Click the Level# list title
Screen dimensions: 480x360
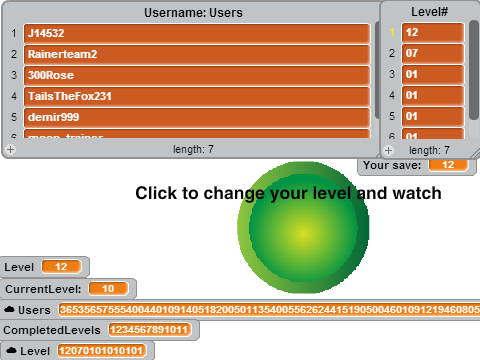click(x=429, y=12)
